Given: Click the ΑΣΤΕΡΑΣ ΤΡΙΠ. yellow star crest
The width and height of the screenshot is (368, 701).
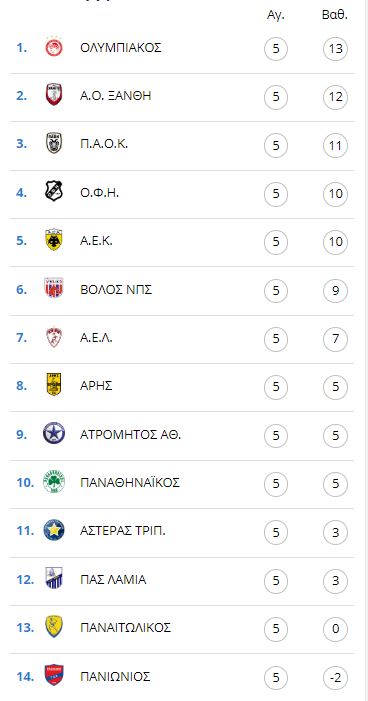Looking at the screenshot, I should (54, 531).
